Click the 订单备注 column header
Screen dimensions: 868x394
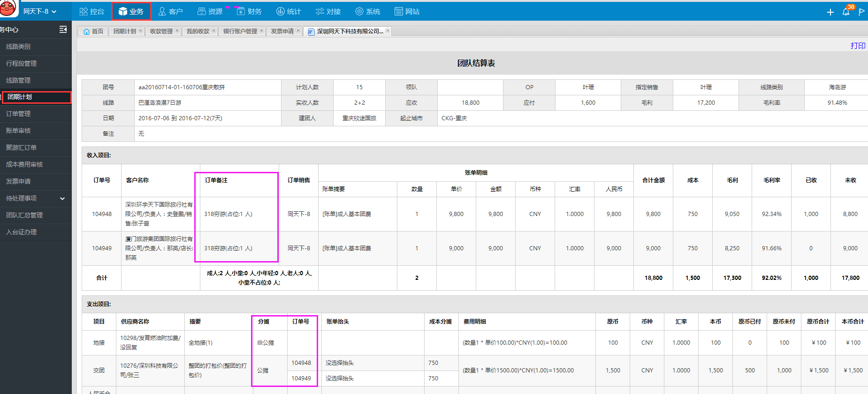coord(216,180)
